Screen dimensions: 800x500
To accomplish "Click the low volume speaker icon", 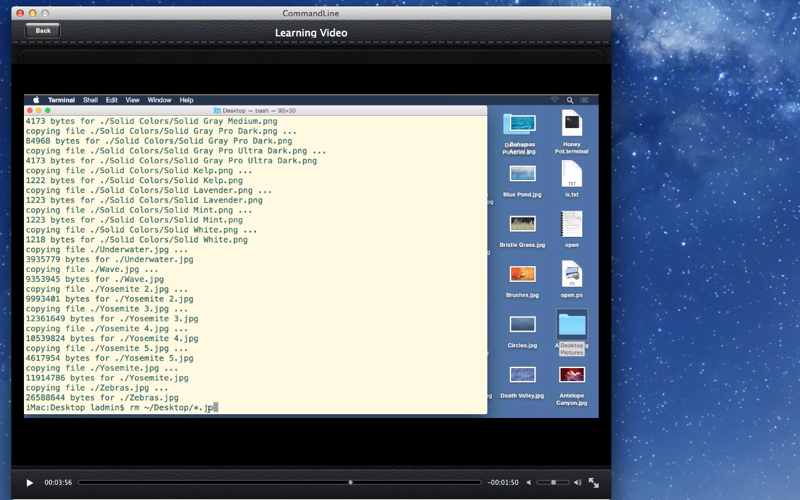I will pyautogui.click(x=529, y=482).
